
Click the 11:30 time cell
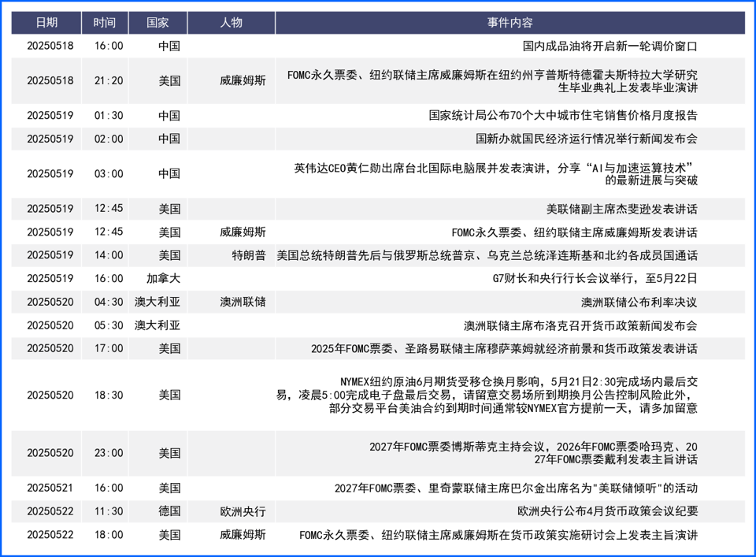pyautogui.click(x=109, y=511)
